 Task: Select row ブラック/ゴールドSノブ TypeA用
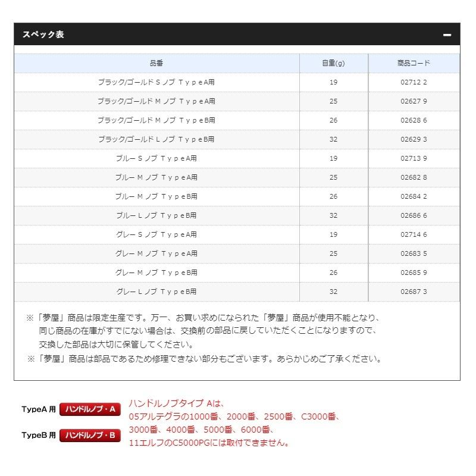click(x=157, y=83)
